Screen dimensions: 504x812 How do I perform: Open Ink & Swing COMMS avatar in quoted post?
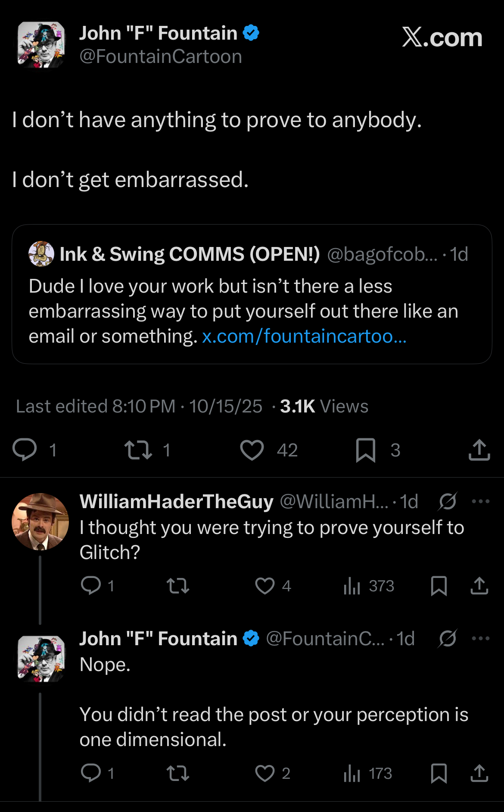pyautogui.click(x=41, y=254)
